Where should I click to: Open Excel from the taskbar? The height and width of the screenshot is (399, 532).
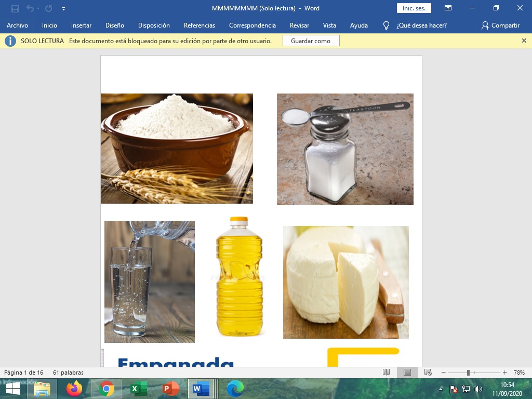[138, 389]
